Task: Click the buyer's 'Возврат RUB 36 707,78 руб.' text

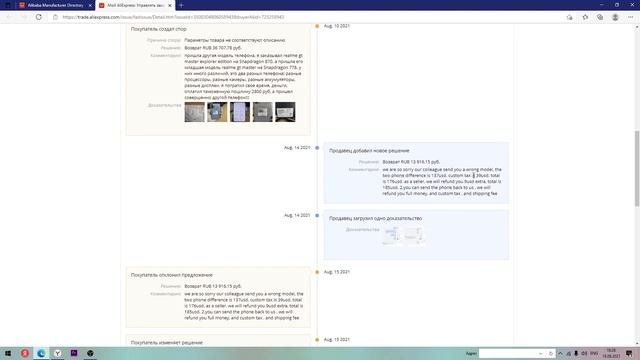Action: [x=213, y=48]
